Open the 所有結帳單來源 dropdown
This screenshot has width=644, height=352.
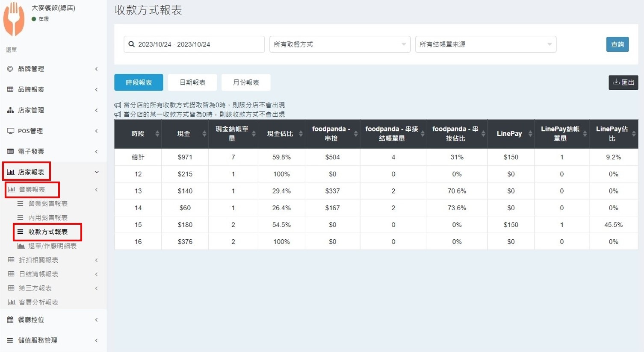[x=485, y=44]
